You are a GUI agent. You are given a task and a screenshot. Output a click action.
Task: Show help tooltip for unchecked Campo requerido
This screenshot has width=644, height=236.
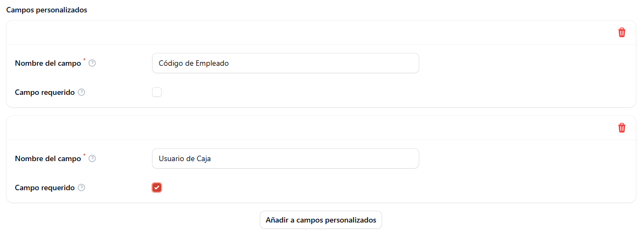(81, 92)
